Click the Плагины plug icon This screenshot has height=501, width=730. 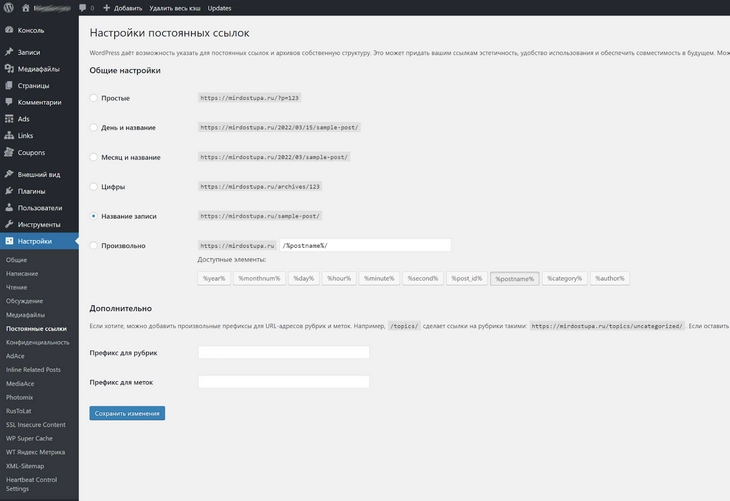(9, 191)
